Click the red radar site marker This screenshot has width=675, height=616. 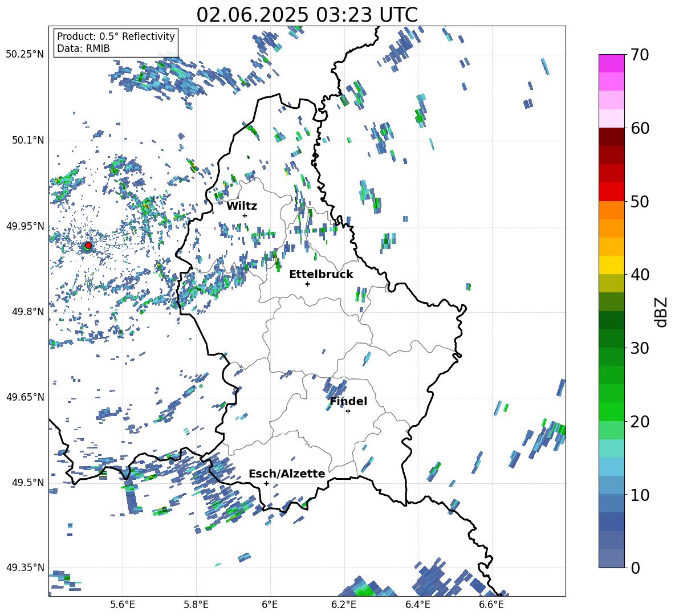tap(88, 246)
